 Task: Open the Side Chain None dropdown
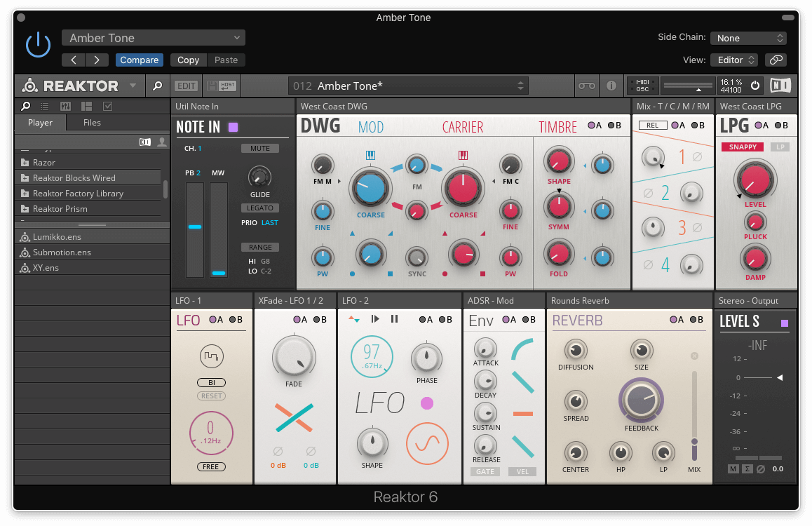748,38
